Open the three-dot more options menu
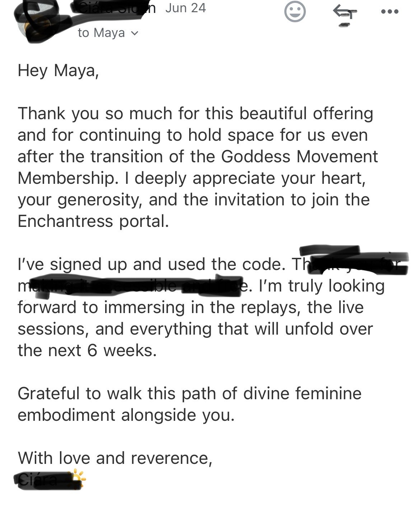The height and width of the screenshot is (517, 420). (390, 11)
